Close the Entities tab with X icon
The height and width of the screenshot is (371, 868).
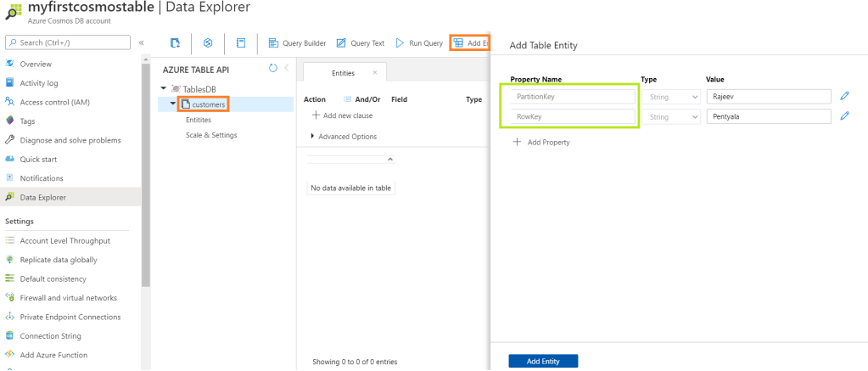point(375,73)
